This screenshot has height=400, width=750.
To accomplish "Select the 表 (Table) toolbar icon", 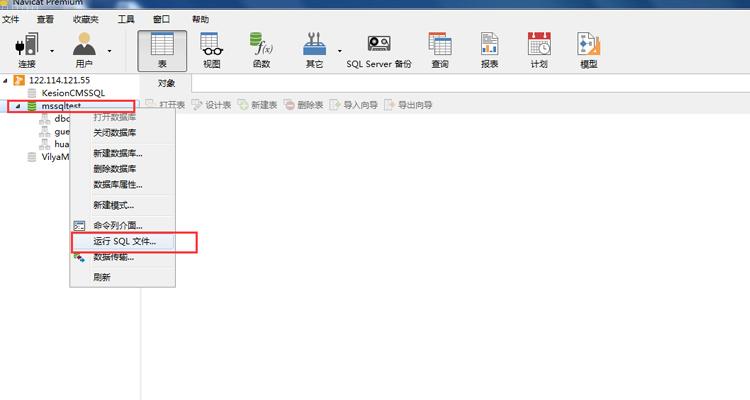I will pos(161,48).
